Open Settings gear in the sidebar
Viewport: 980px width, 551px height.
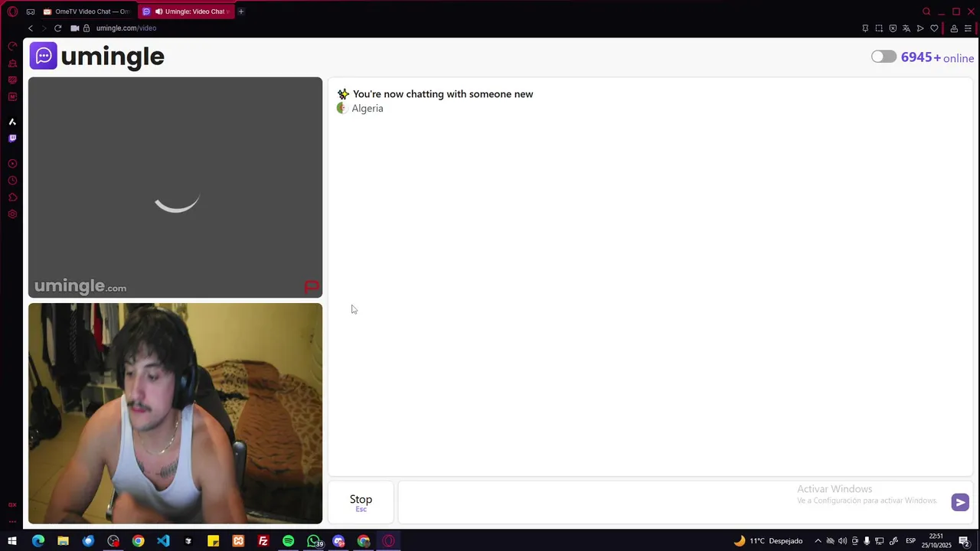[x=12, y=214]
